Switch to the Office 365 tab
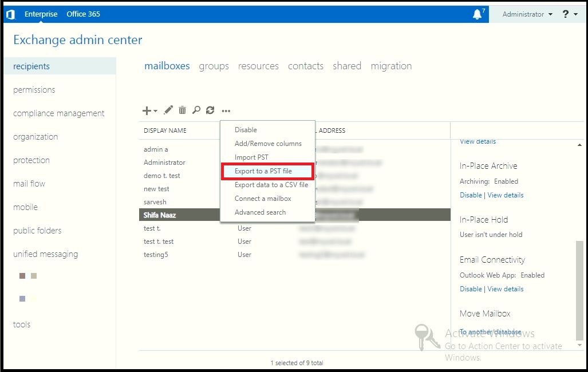 click(x=83, y=14)
